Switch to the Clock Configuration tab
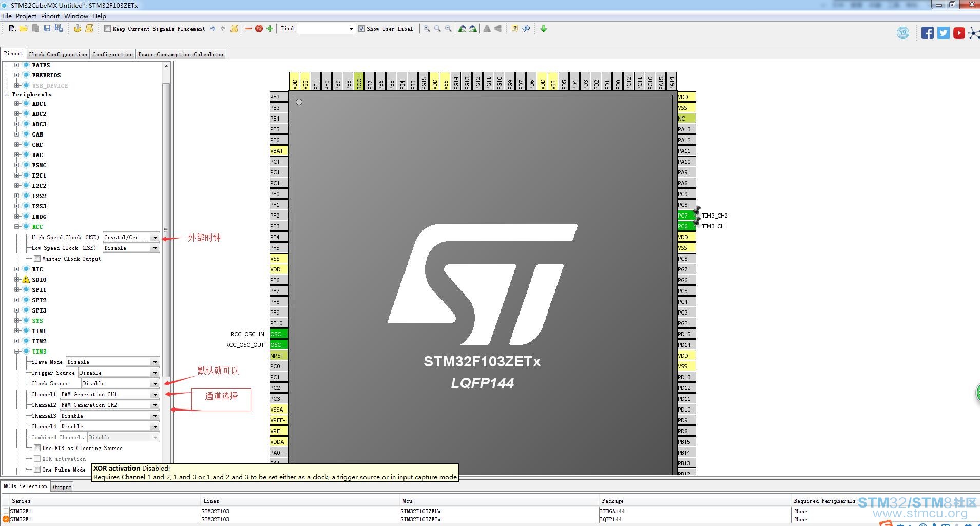Image resolution: width=980 pixels, height=526 pixels. click(58, 54)
